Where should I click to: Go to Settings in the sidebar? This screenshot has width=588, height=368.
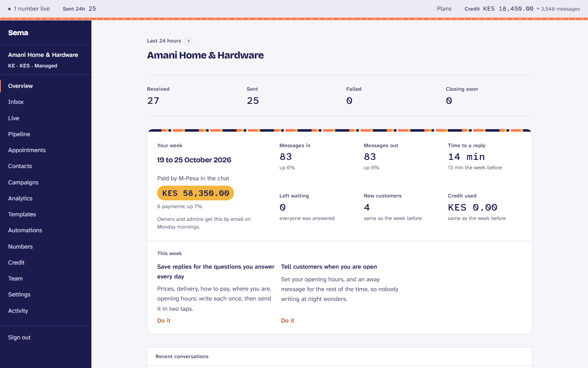[x=46, y=294]
